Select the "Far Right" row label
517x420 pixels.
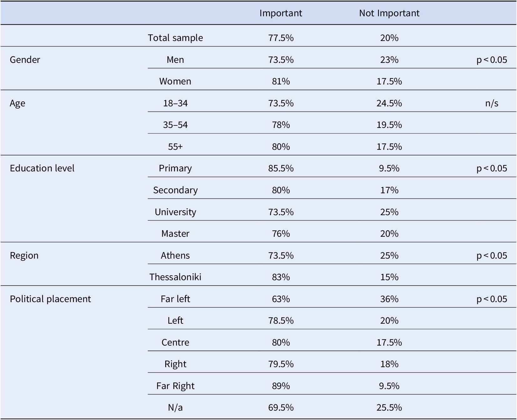point(175,386)
